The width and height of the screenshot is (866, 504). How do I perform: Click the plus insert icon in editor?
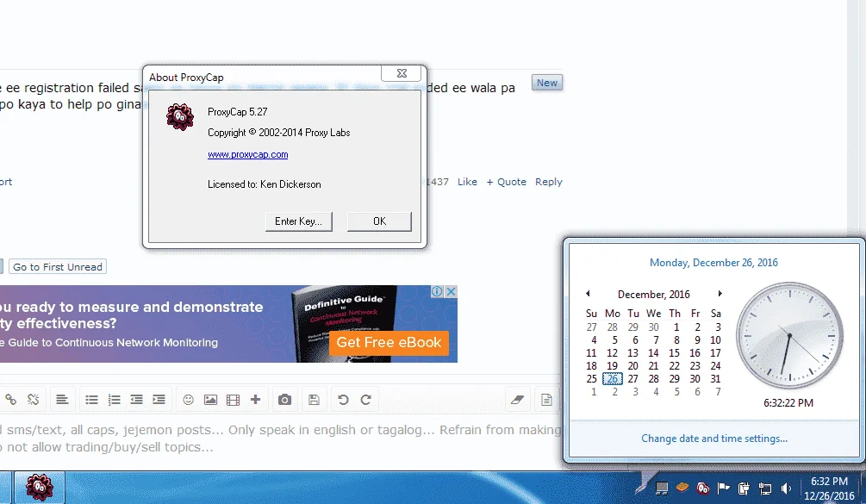pyautogui.click(x=255, y=399)
